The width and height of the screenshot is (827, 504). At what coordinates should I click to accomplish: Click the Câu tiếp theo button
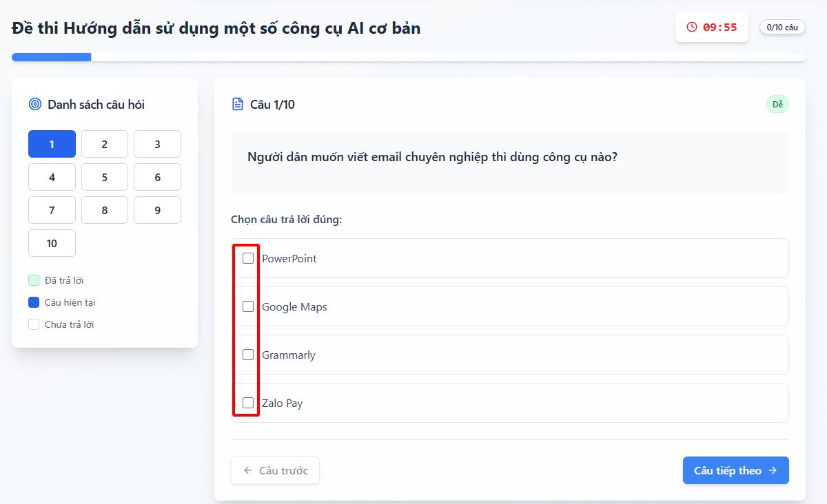coord(736,470)
